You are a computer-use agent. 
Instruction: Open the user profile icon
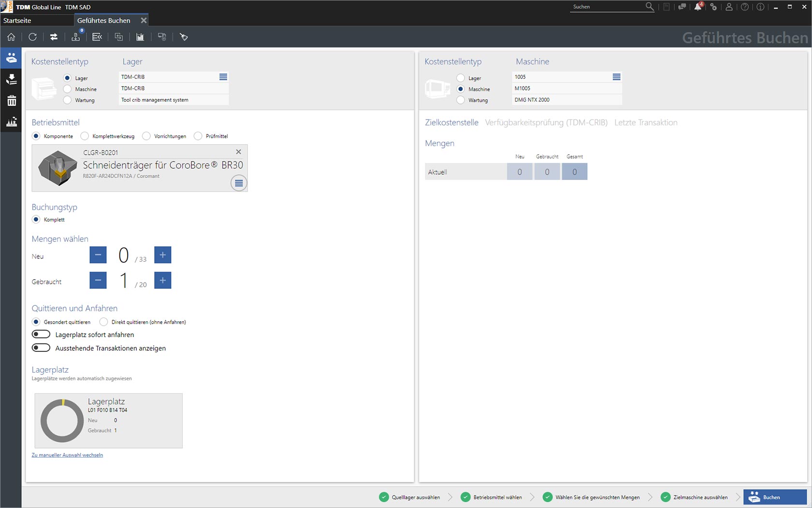tap(729, 7)
